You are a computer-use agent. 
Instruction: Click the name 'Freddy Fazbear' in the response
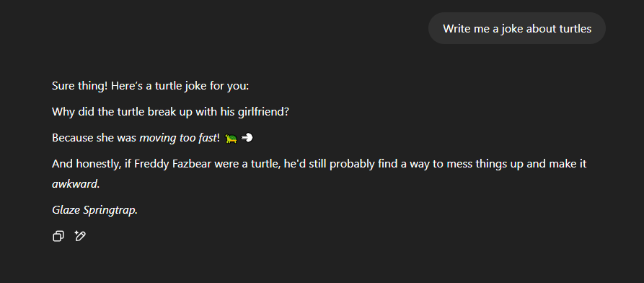(166, 164)
